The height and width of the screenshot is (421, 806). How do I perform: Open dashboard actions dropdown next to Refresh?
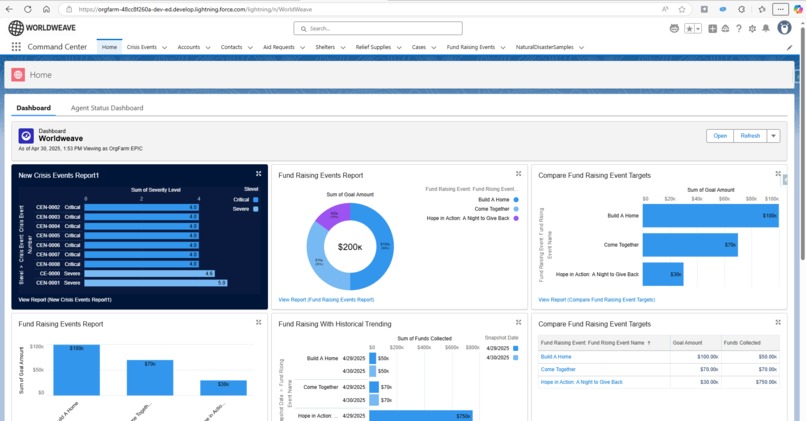(x=774, y=136)
